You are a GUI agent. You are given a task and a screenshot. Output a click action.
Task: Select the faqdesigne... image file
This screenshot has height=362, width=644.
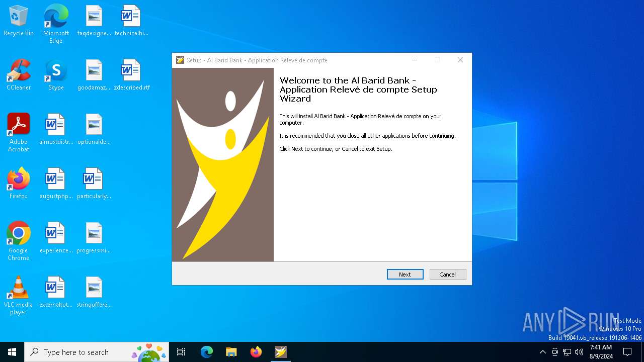tap(94, 21)
